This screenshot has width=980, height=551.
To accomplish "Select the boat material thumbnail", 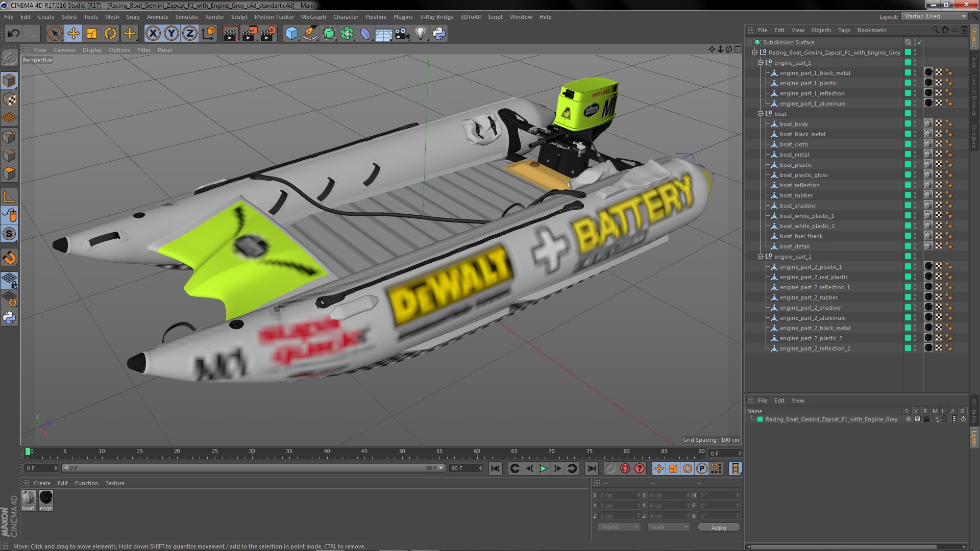I will [x=29, y=500].
